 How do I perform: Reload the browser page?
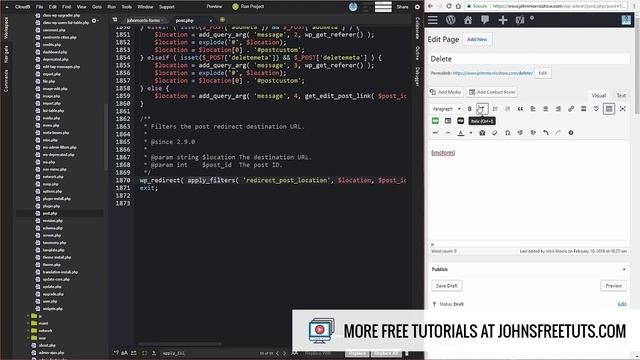click(449, 6)
